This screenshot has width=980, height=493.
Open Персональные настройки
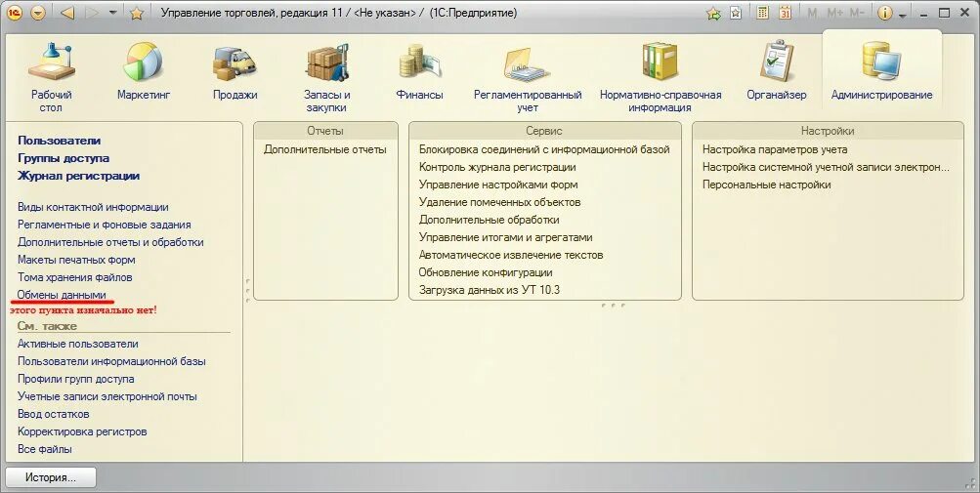[766, 185]
